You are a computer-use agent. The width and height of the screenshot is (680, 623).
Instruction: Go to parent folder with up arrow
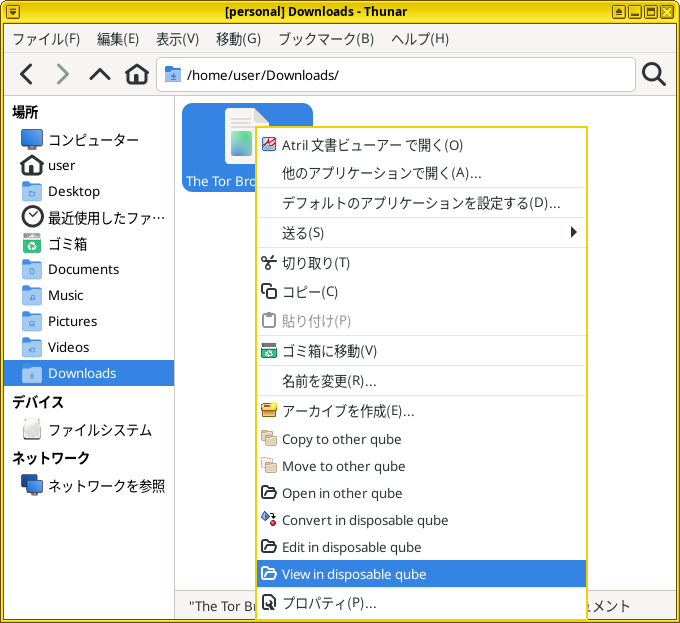100,75
